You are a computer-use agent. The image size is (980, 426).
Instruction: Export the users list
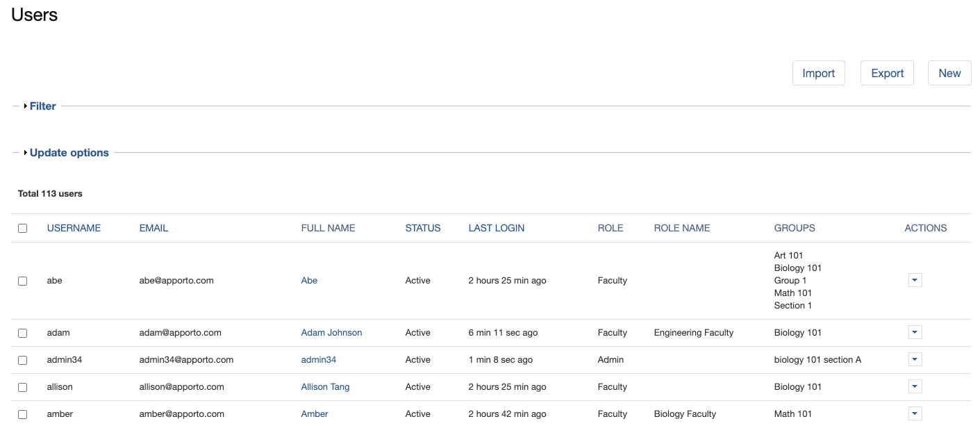(x=887, y=73)
